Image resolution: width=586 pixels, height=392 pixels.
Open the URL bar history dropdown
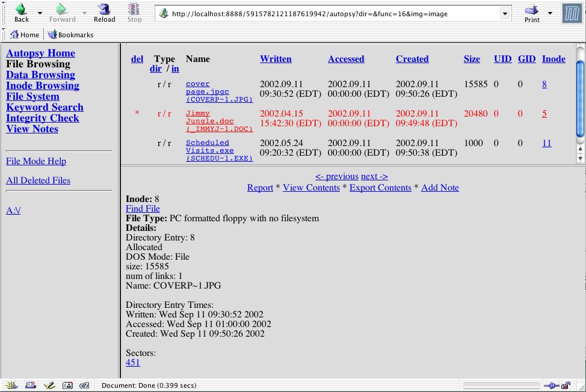(x=504, y=14)
